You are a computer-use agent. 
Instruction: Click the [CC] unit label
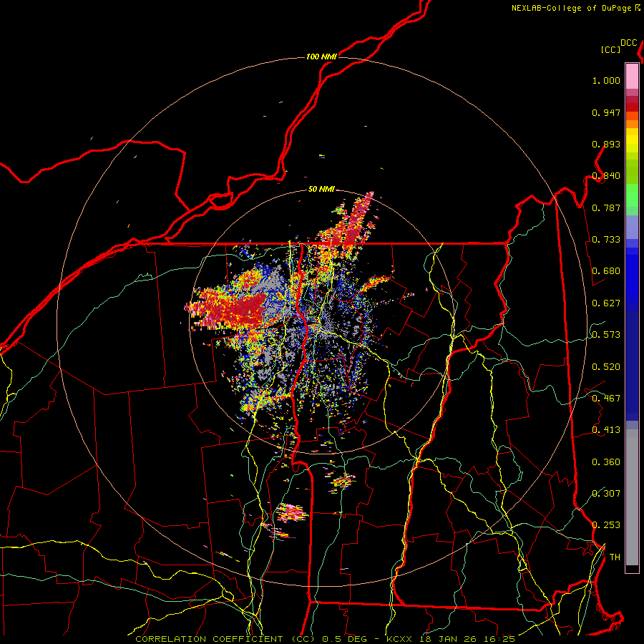coord(610,49)
